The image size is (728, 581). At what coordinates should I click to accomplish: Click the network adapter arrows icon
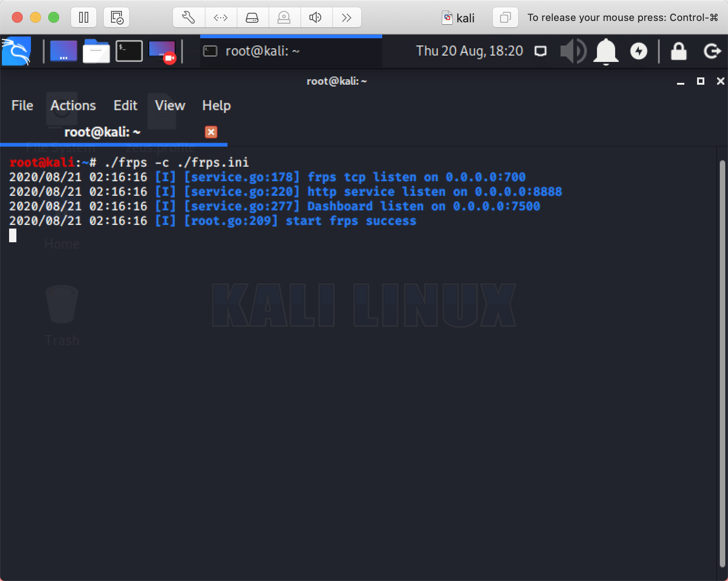point(221,17)
